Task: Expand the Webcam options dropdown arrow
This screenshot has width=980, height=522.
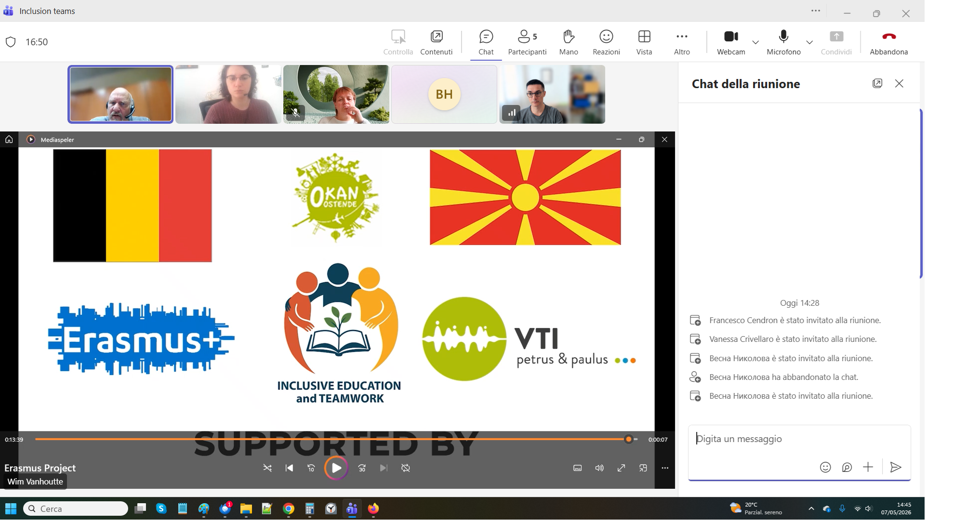Action: pyautogui.click(x=755, y=42)
